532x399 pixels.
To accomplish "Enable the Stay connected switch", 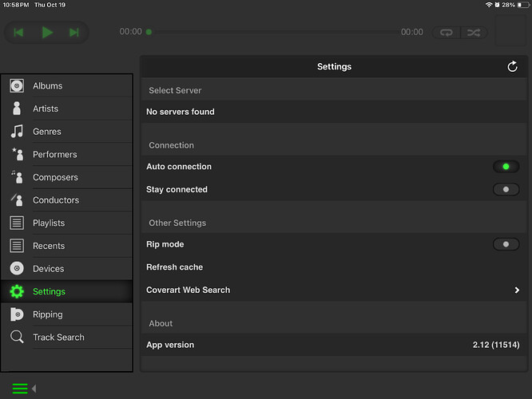I will click(506, 190).
